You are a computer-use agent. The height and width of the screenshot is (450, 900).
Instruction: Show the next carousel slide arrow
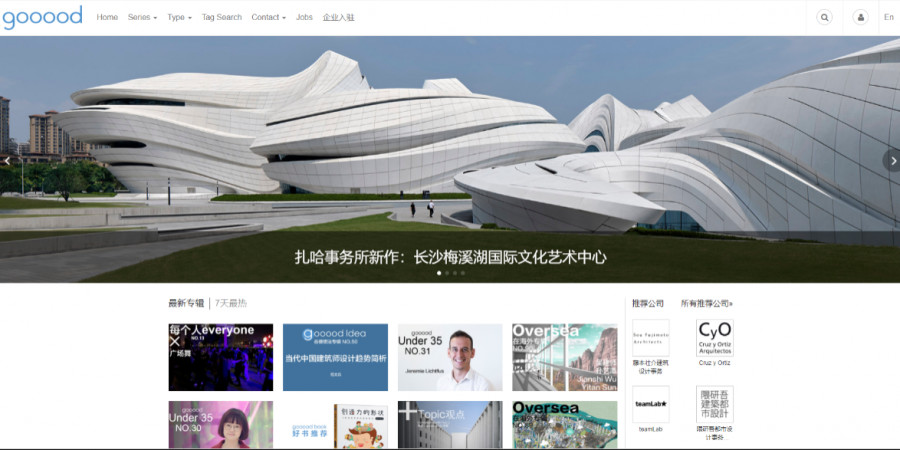coord(892,161)
